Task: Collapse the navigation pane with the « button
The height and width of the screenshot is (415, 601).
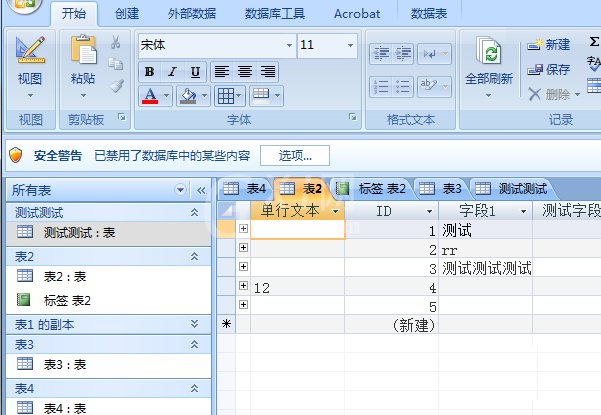Action: (x=201, y=190)
